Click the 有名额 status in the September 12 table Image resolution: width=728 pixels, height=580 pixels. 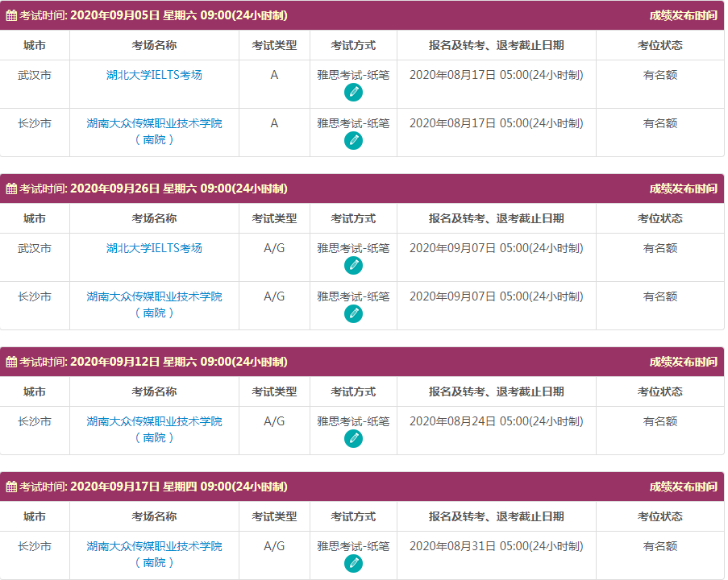pyautogui.click(x=659, y=421)
